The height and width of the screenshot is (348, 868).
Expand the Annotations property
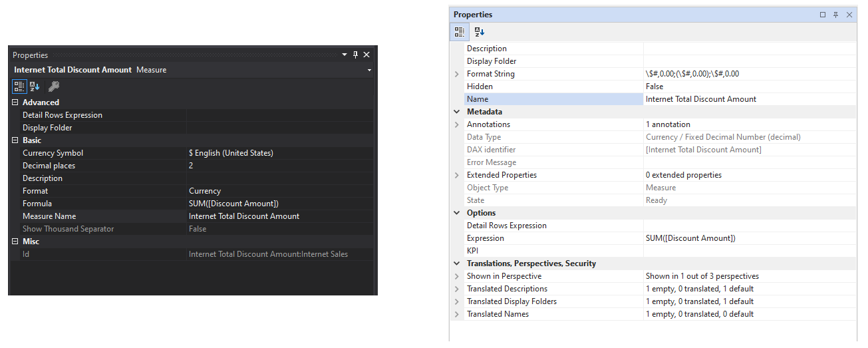click(x=457, y=124)
